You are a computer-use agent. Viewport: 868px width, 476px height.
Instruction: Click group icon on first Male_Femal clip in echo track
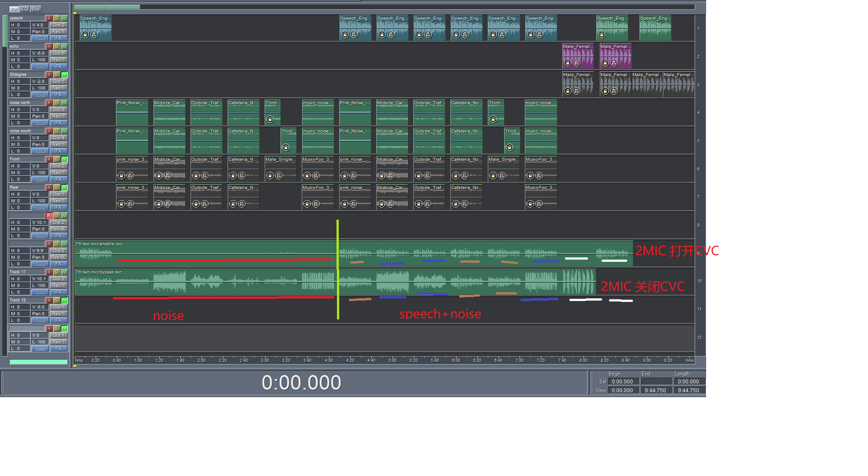pyautogui.click(x=576, y=63)
